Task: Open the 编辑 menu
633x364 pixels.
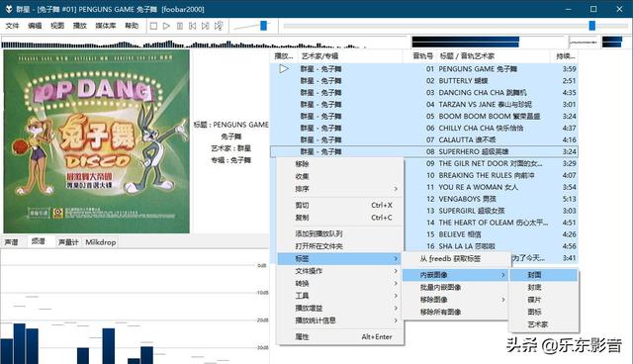Action: (x=35, y=26)
